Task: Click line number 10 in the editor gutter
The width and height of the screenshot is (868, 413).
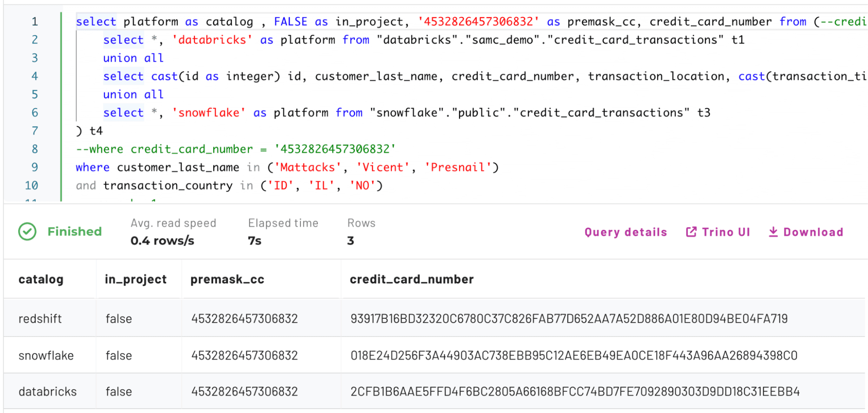Action: (31, 185)
